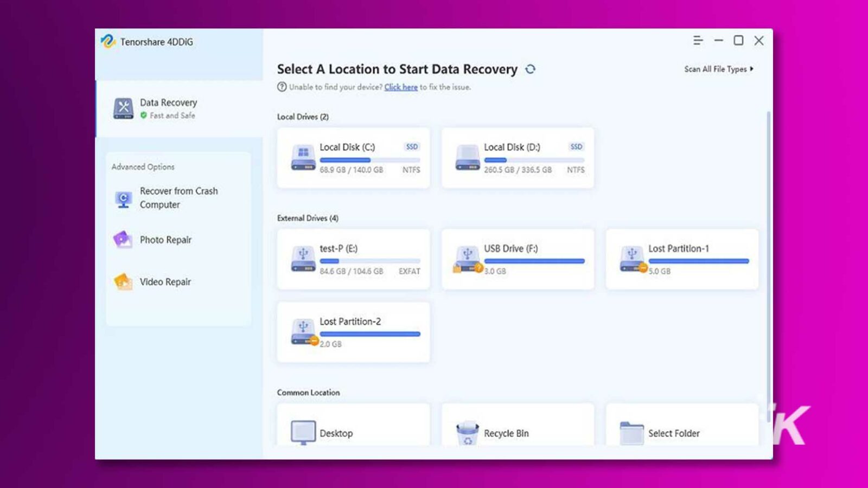Select the Local Disk (C:) label
The image size is (868, 488).
tap(347, 147)
